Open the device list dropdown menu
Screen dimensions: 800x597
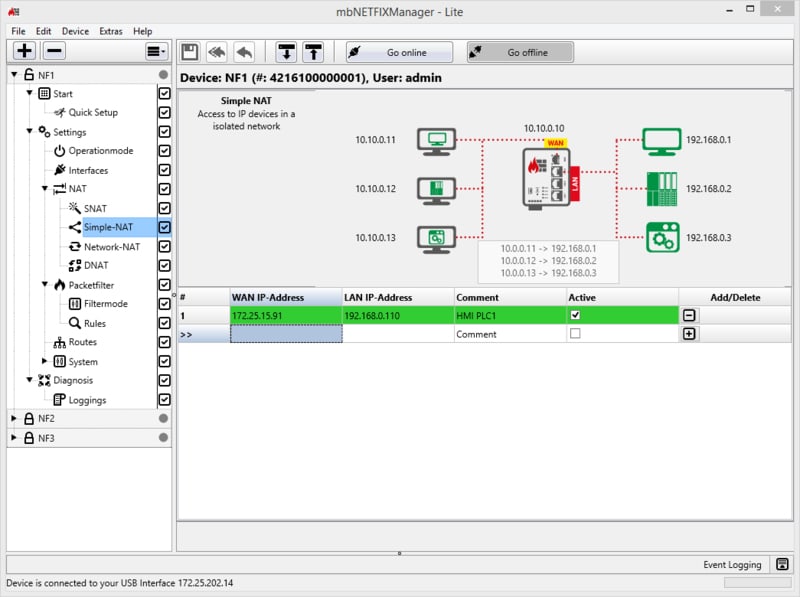pos(156,52)
